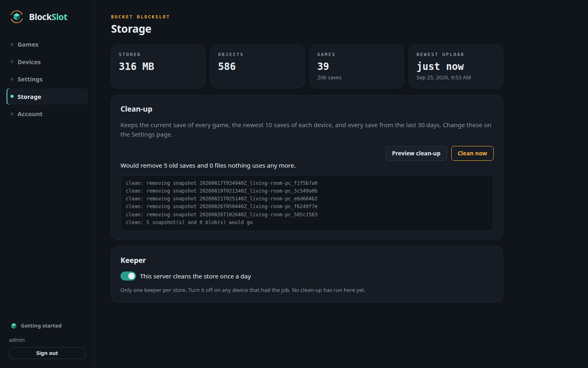
Task: Click the Clean-up section heading
Action: [x=136, y=109]
